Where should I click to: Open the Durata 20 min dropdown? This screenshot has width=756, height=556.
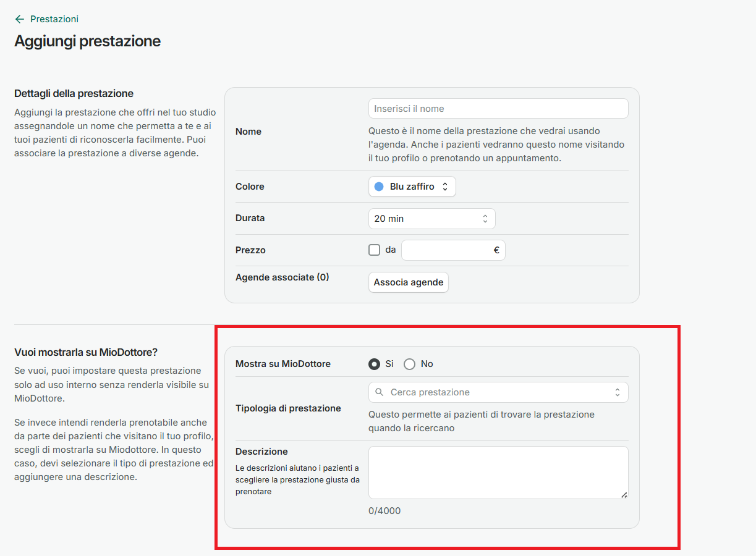[431, 219]
